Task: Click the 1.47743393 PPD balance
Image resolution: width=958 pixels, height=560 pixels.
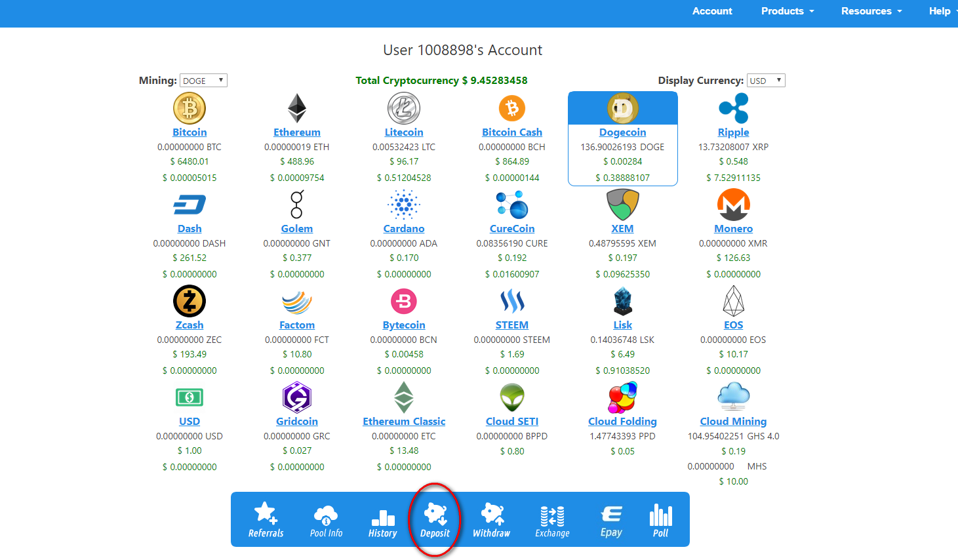Action: pyautogui.click(x=622, y=436)
